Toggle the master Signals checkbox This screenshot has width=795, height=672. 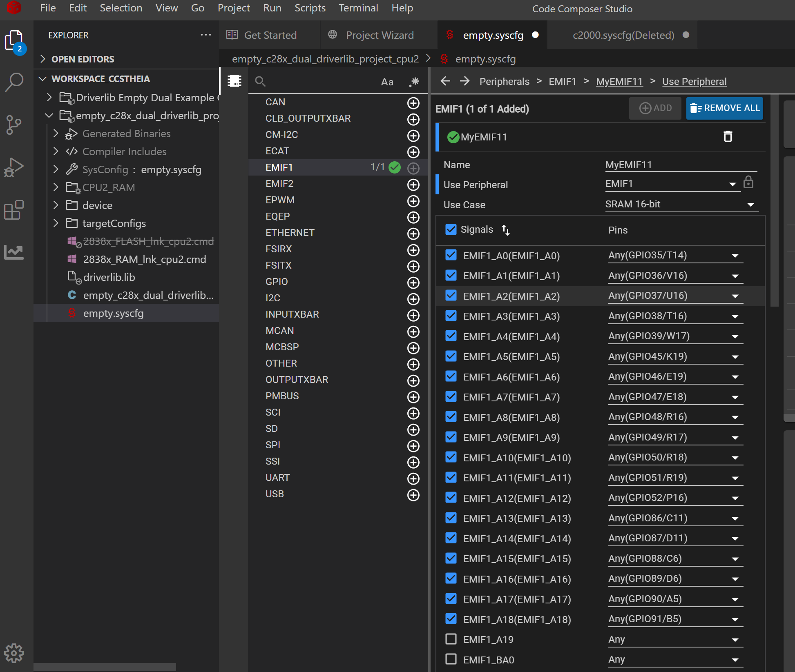pos(451,229)
